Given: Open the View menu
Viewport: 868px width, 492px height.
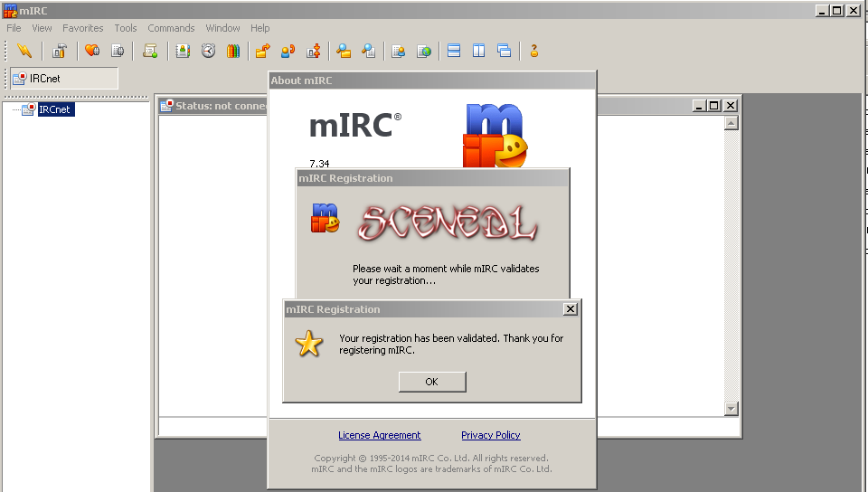Looking at the screenshot, I should tap(42, 28).
